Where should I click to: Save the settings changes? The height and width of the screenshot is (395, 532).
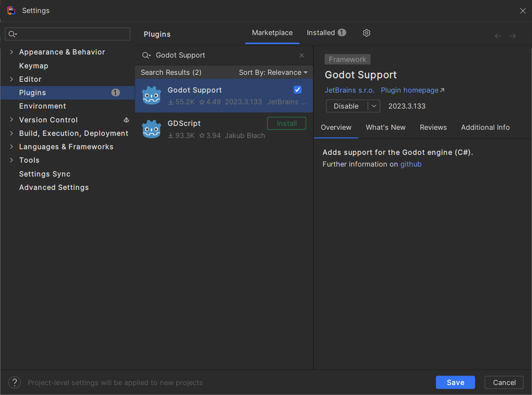click(455, 382)
